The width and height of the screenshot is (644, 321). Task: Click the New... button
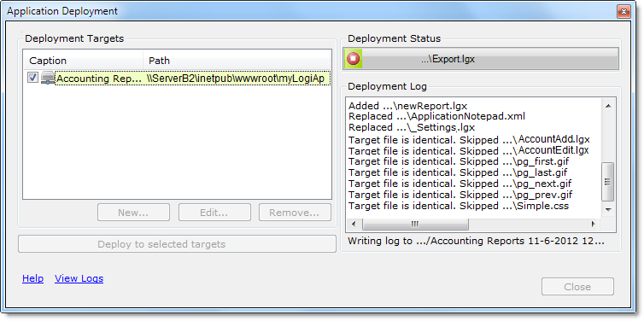coord(133,213)
